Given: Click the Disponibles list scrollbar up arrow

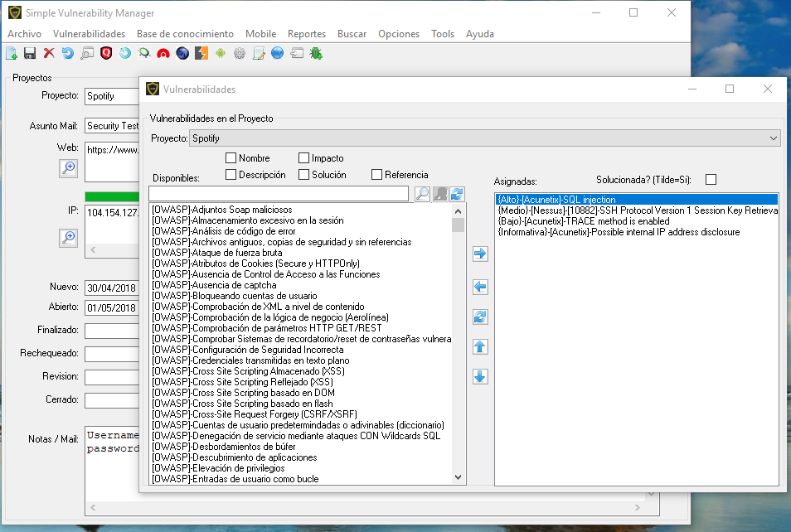Looking at the screenshot, I should [x=458, y=211].
